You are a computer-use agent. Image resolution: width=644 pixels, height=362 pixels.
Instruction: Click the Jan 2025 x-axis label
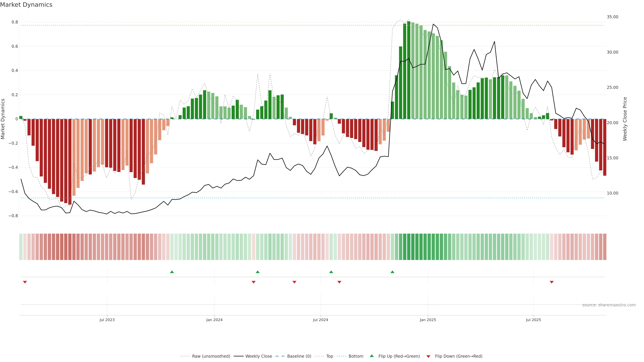click(428, 320)
